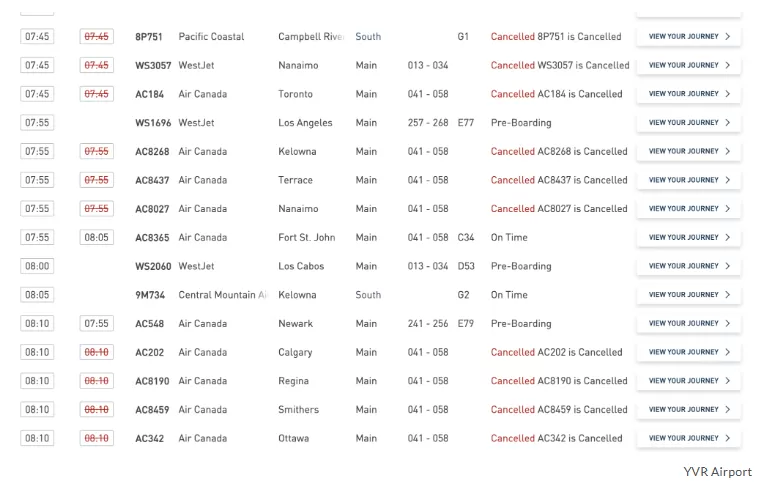View your journey for AC8459 Smithers flight

689,409
